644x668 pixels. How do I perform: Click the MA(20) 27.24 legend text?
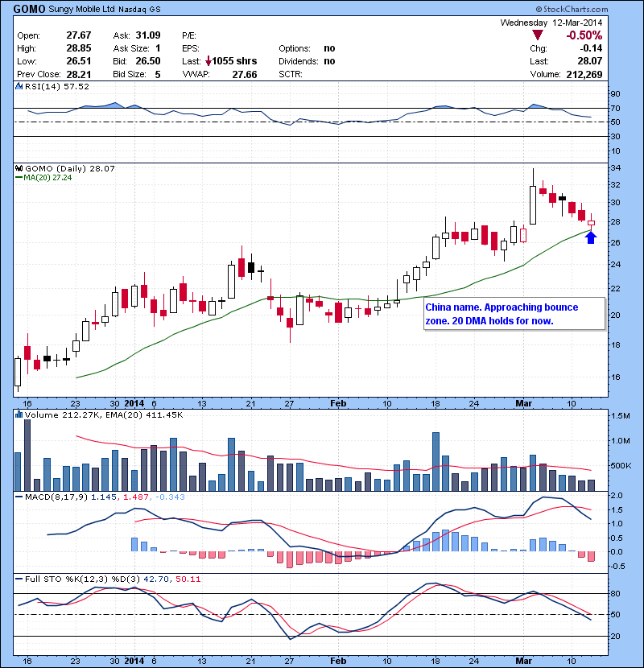[47, 177]
